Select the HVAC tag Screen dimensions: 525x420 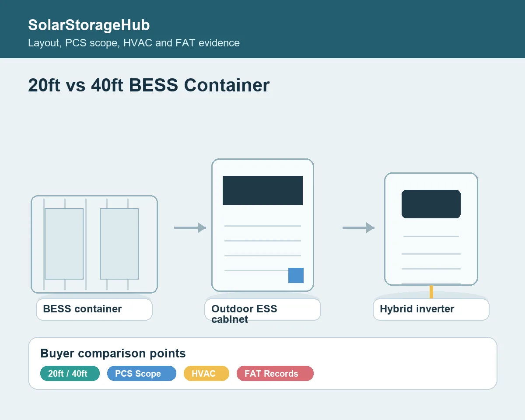coord(206,374)
